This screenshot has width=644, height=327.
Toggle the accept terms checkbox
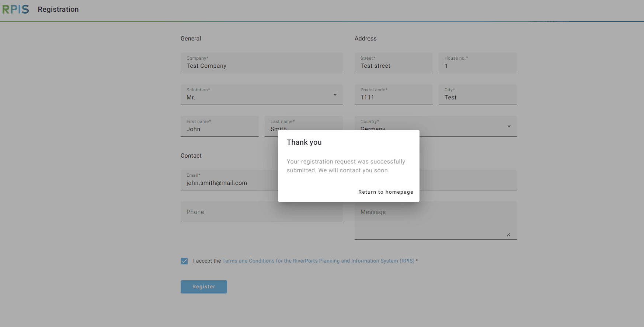click(184, 261)
